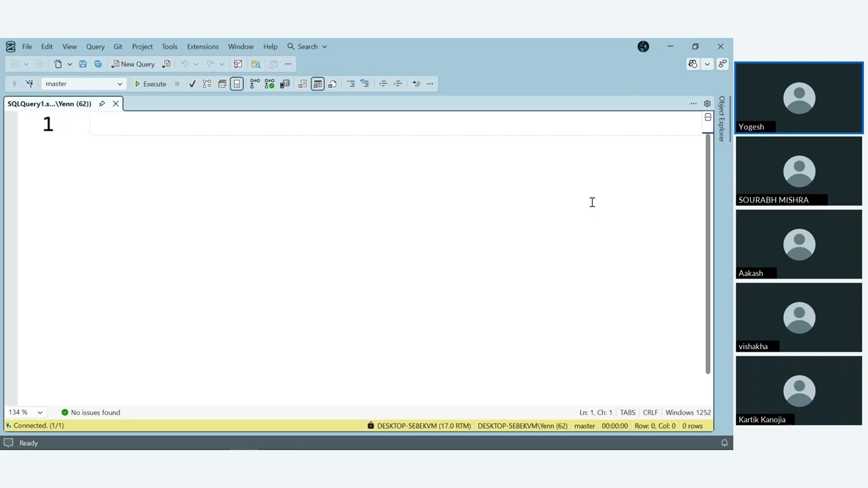The width and height of the screenshot is (868, 488).
Task: Click the Change Connection icon
Action: 29,83
